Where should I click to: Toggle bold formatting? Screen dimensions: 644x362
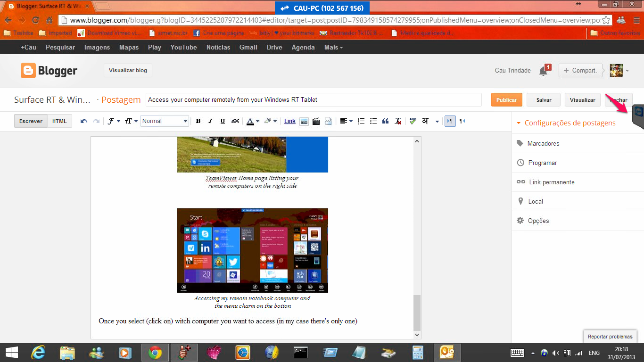coord(198,121)
